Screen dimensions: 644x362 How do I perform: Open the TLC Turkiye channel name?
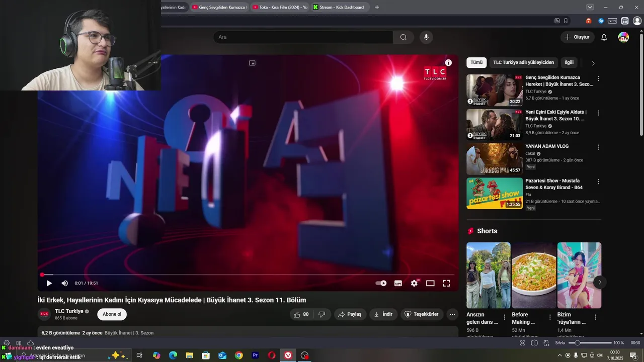(x=69, y=311)
